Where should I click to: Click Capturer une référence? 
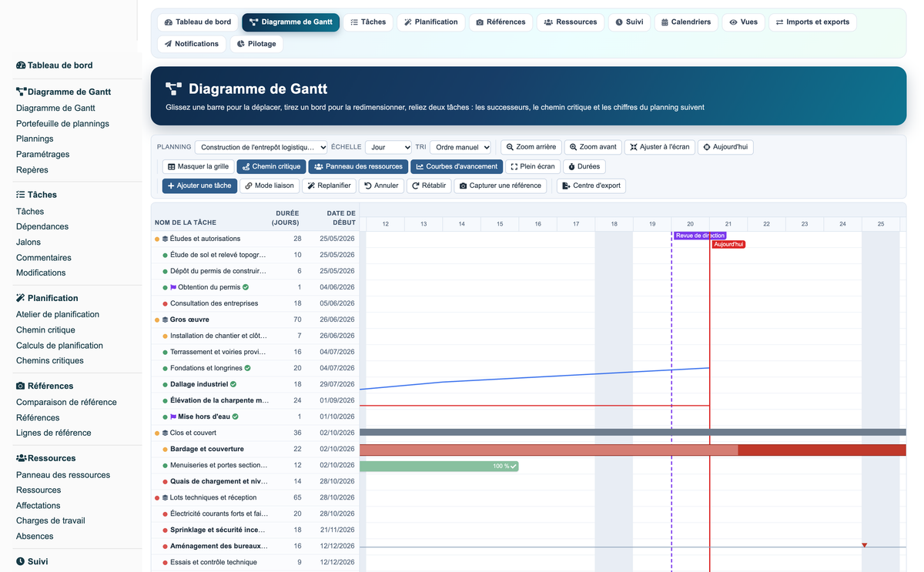[500, 186]
